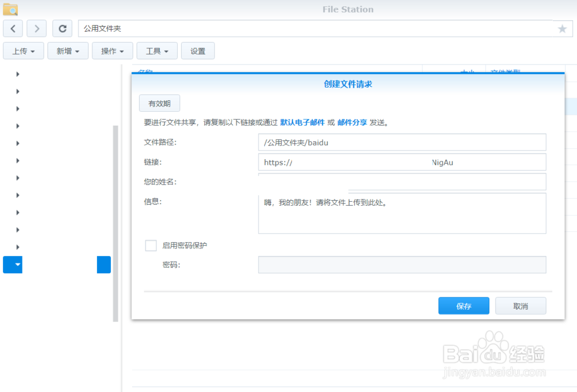Cancel the dialog with 取消

[x=520, y=306]
